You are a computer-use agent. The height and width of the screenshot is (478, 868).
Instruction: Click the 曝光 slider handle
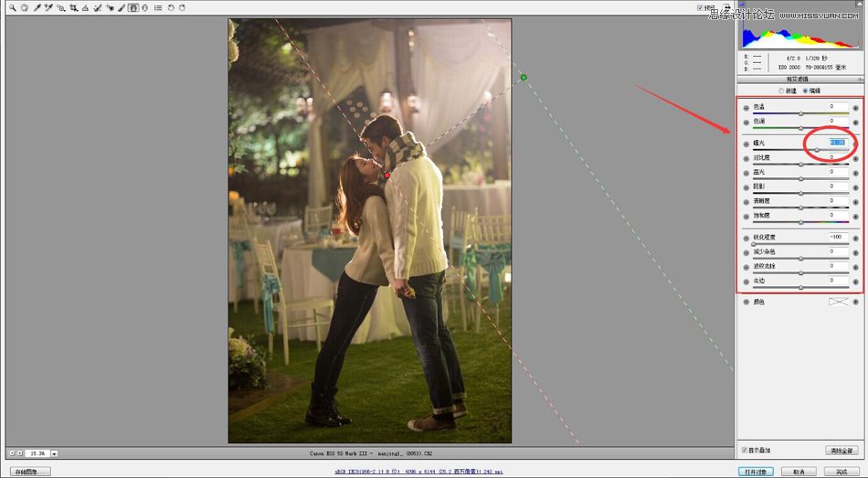(817, 150)
